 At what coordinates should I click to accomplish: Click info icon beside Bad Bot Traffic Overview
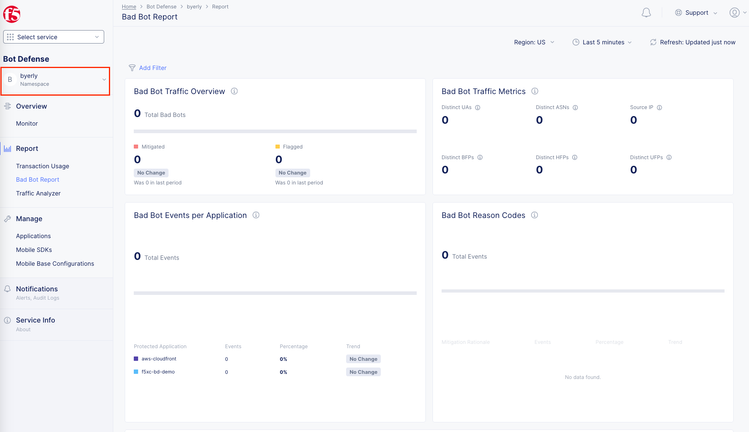click(234, 91)
